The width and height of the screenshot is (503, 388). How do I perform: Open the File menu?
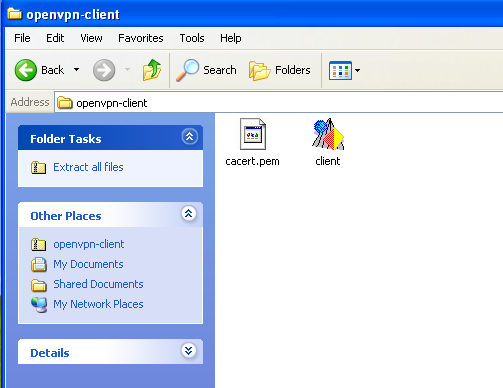pyautogui.click(x=22, y=38)
